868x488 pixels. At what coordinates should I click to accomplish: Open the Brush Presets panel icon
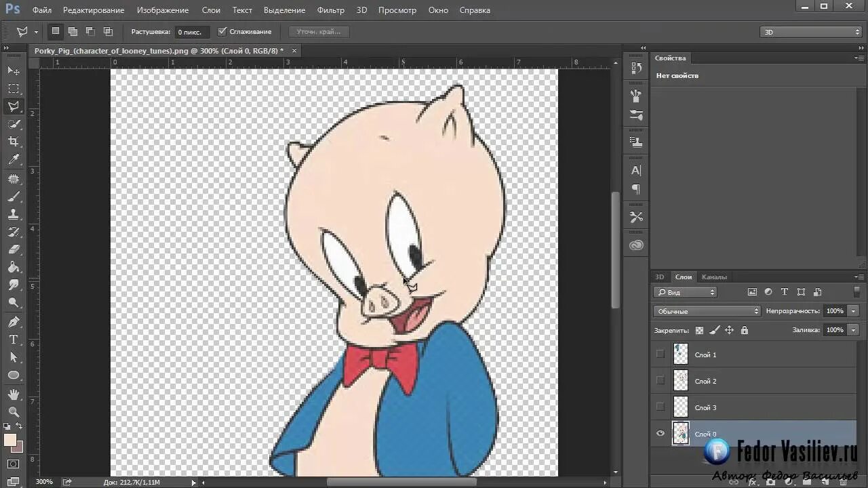tap(636, 96)
